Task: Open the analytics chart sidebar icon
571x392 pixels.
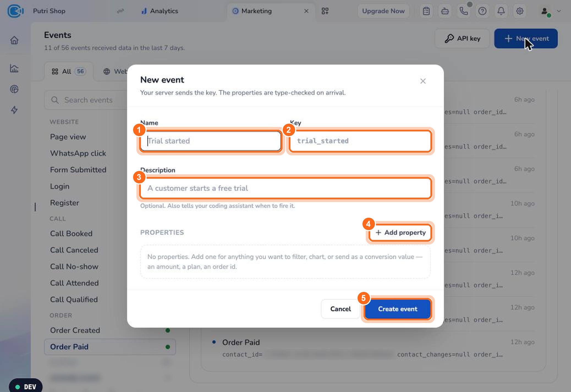Action: (x=14, y=68)
